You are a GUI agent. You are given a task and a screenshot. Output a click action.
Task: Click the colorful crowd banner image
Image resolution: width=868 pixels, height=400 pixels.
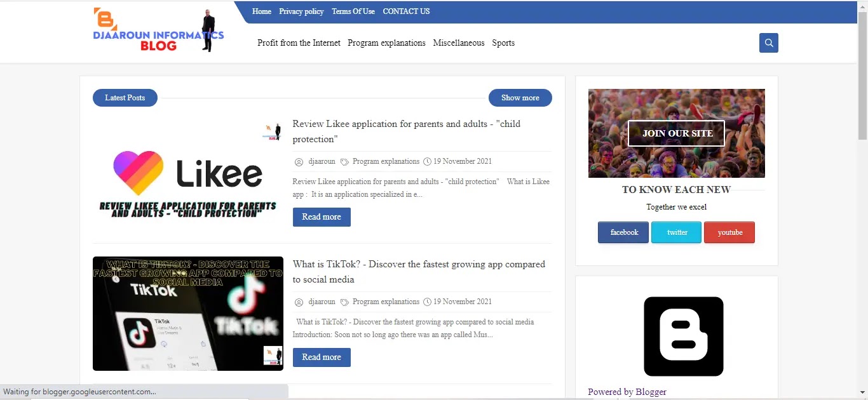coord(676,133)
